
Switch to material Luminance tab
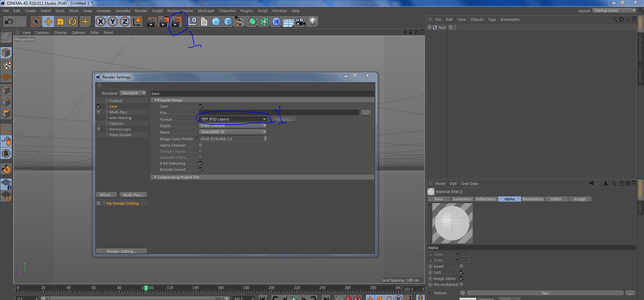click(462, 199)
